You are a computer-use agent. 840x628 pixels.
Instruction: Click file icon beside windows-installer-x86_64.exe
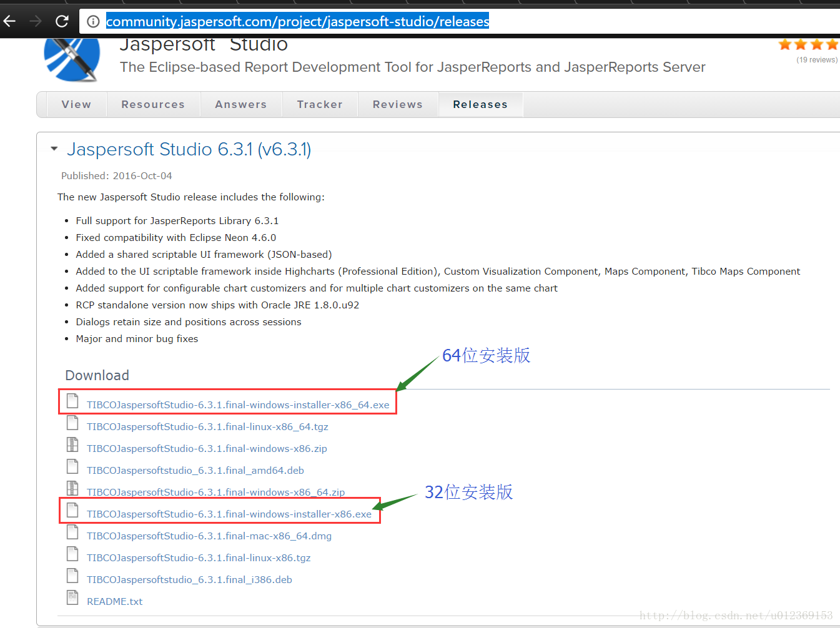[72, 401]
